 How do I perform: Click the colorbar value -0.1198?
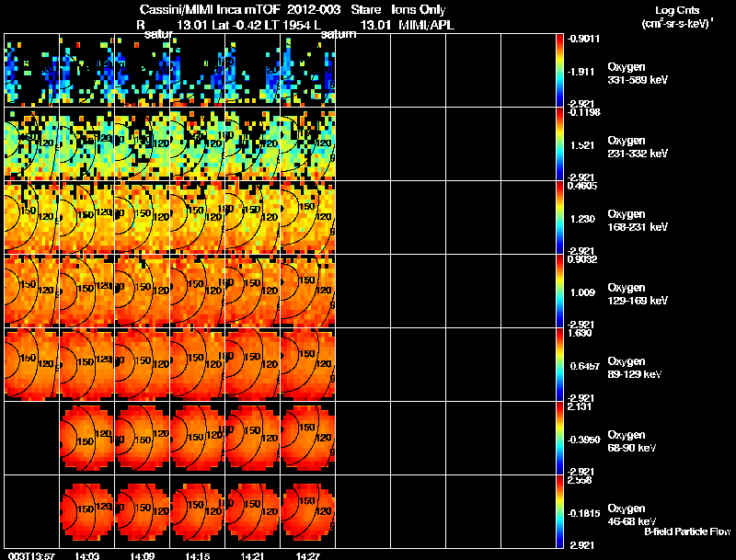pyautogui.click(x=583, y=112)
